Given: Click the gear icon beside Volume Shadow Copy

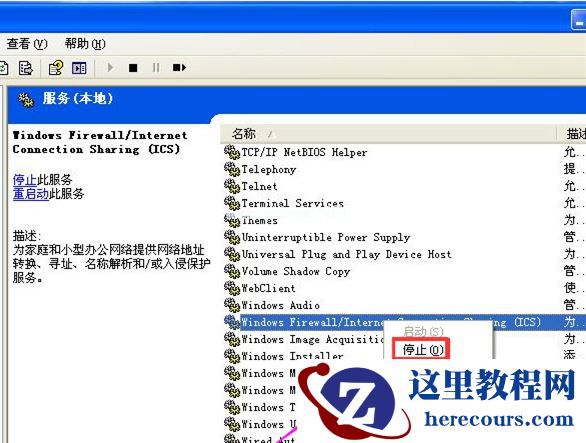Looking at the screenshot, I should (232, 271).
